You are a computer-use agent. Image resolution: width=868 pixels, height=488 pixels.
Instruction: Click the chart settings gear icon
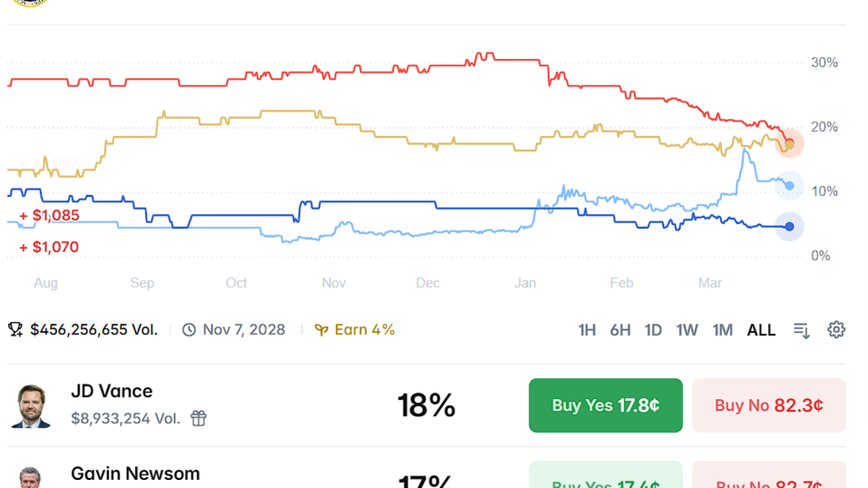click(x=836, y=330)
